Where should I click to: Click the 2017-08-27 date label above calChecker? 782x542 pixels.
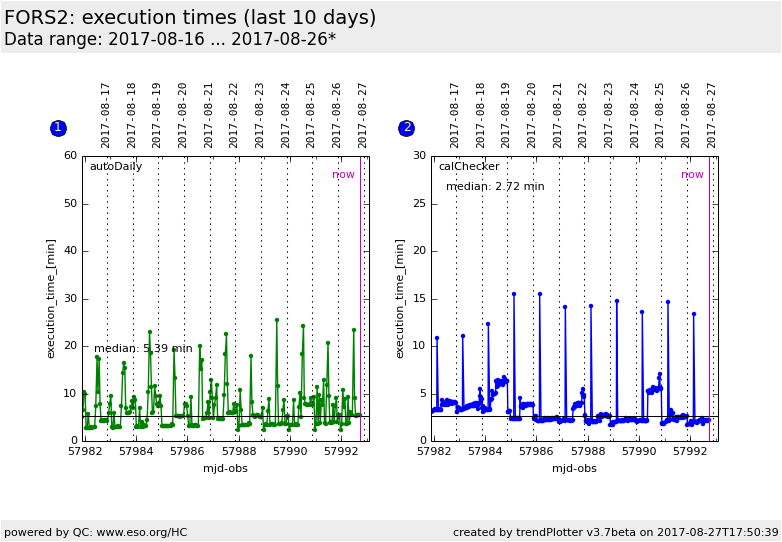click(x=712, y=115)
